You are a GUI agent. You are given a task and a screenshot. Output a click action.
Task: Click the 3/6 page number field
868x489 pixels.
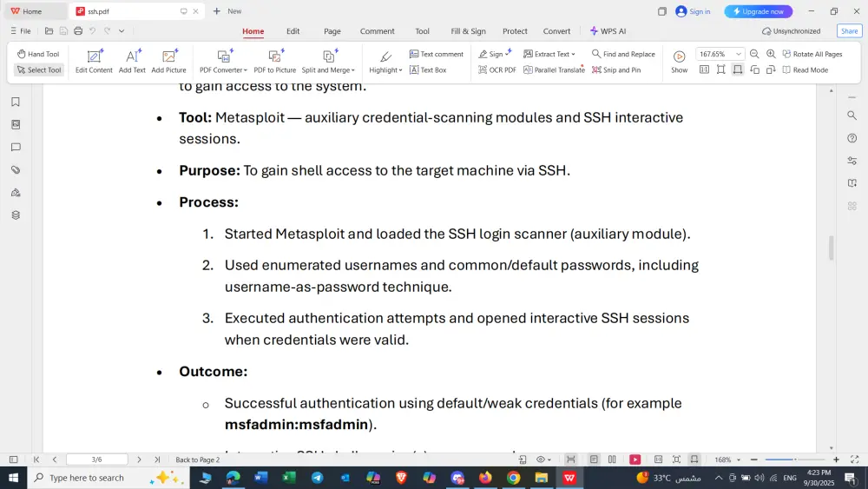(x=97, y=459)
